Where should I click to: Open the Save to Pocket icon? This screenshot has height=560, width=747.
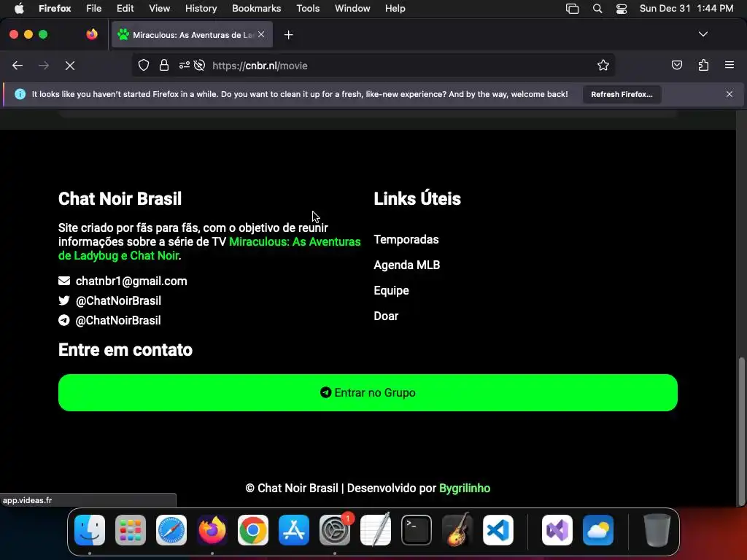[676, 65]
